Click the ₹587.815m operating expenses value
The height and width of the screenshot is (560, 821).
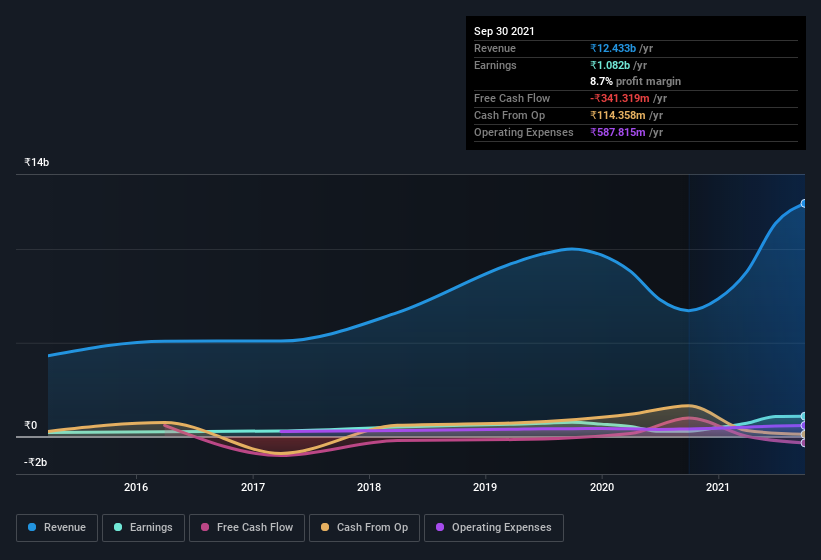[618, 132]
